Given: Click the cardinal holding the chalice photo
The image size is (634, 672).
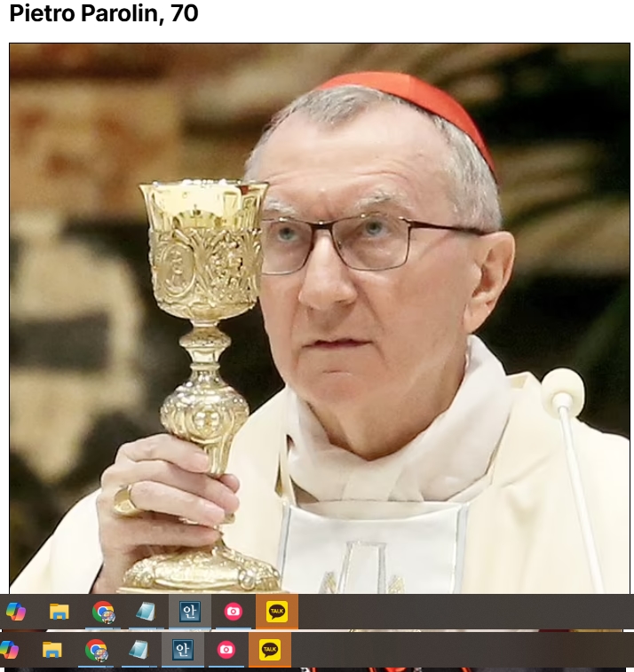Looking at the screenshot, I should (320, 318).
